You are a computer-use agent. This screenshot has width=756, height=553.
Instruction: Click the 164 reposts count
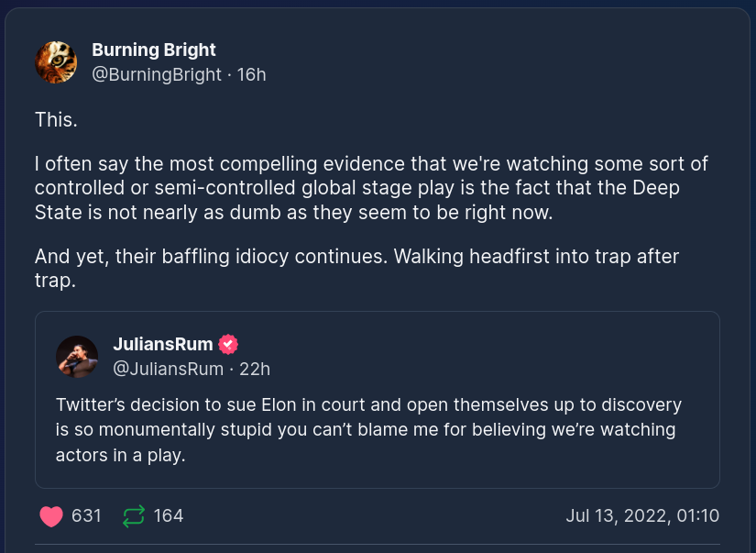click(x=169, y=516)
